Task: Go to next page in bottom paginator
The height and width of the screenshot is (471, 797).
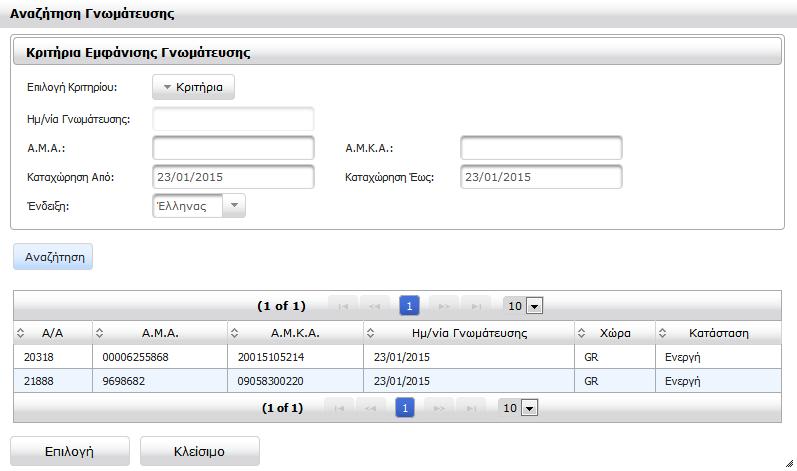Action: pyautogui.click(x=439, y=408)
